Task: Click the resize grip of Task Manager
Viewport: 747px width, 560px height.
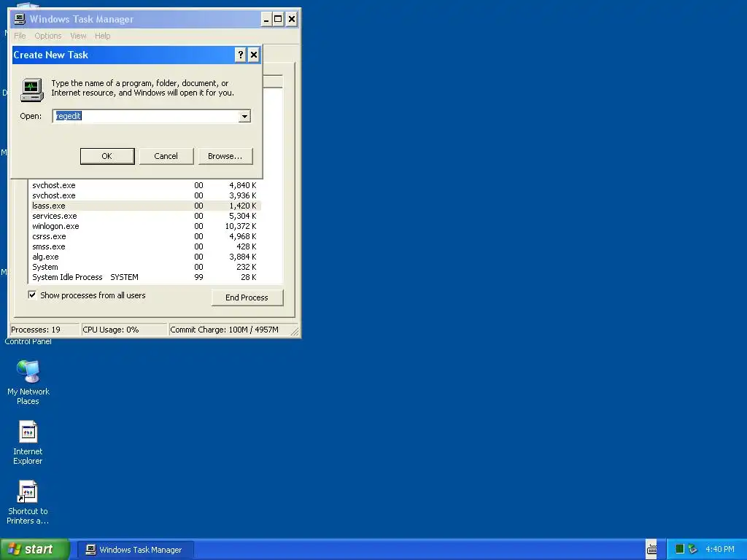Action: click(295, 331)
